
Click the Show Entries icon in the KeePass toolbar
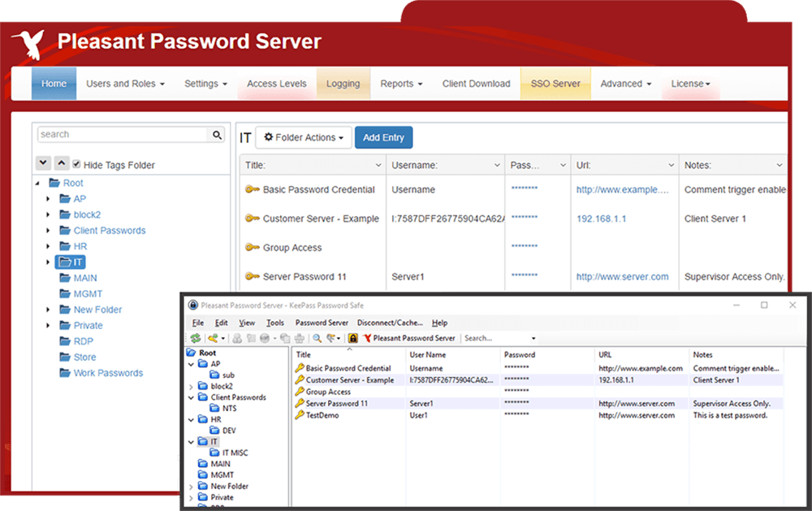click(x=331, y=339)
